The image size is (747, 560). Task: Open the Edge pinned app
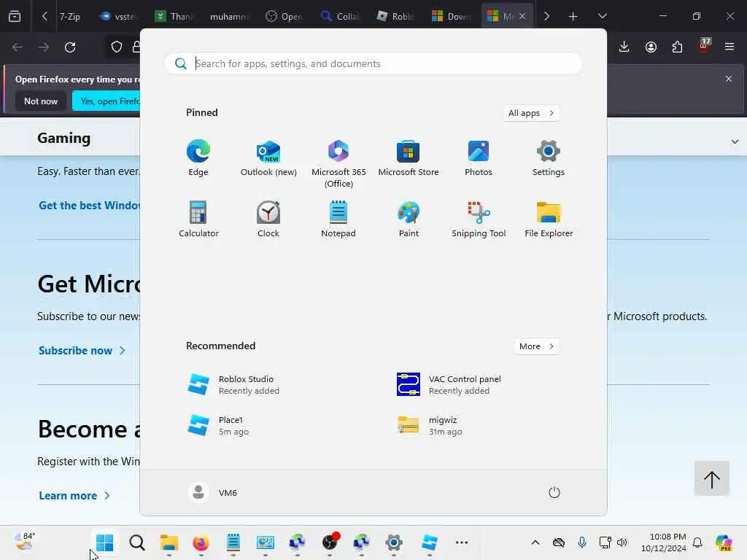point(198,158)
